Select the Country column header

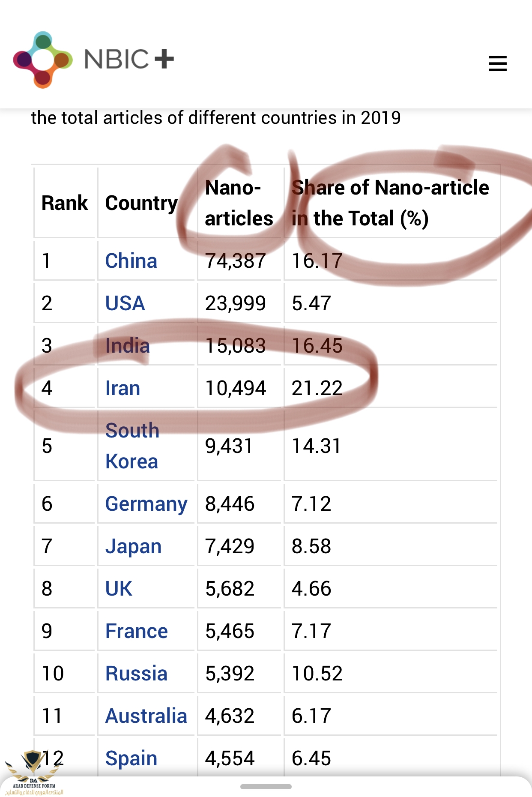click(x=141, y=203)
